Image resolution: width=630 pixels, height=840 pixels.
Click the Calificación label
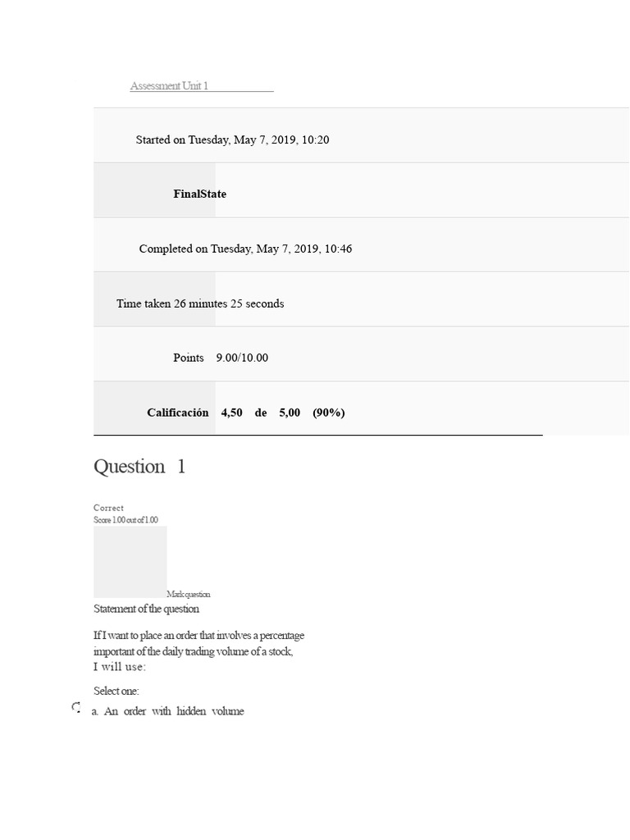(178, 413)
